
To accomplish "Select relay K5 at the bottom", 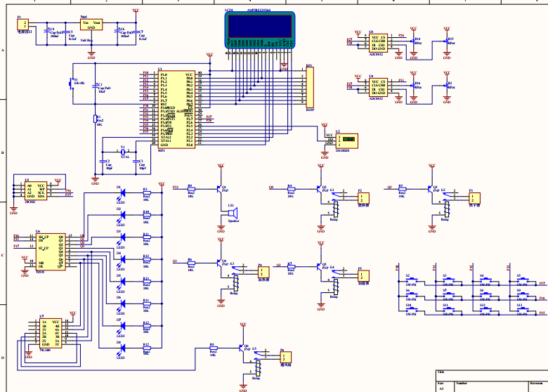I will click(x=258, y=369).
